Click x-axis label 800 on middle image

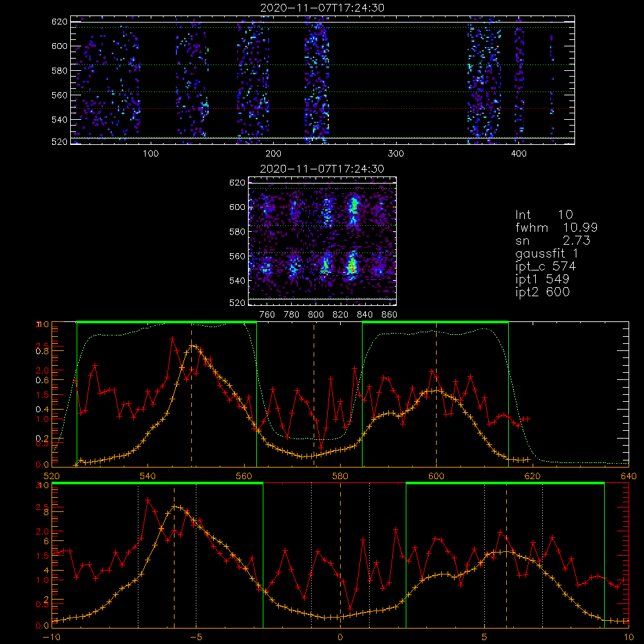point(316,315)
